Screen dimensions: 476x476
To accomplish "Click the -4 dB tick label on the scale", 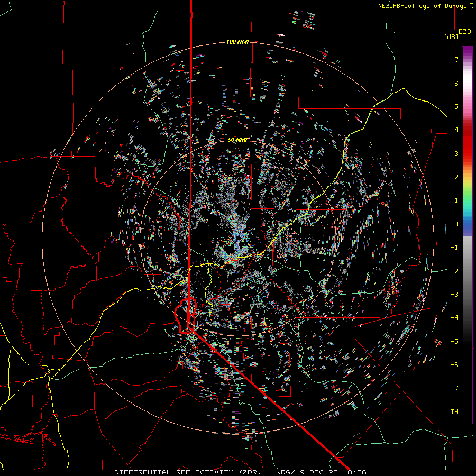I will tap(454, 318).
